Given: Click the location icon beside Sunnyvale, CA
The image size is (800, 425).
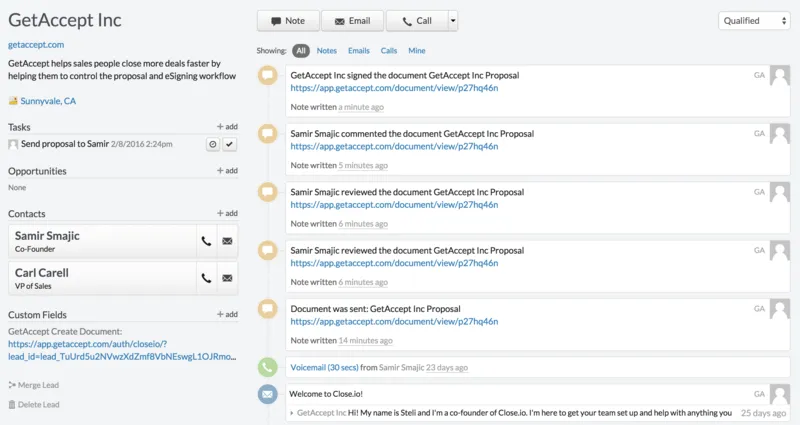Looking at the screenshot, I should pos(13,101).
